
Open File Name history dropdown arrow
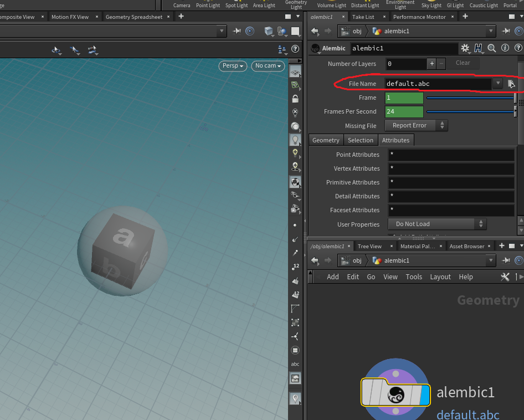point(497,83)
